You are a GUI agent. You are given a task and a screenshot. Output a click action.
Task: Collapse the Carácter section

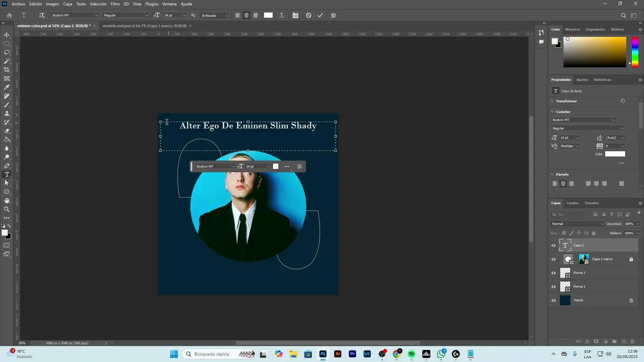click(x=552, y=112)
